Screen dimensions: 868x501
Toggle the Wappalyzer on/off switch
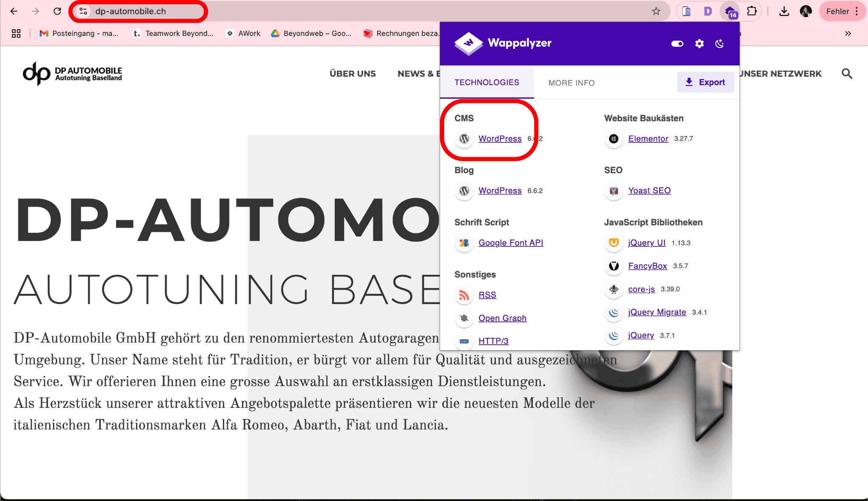coord(677,44)
